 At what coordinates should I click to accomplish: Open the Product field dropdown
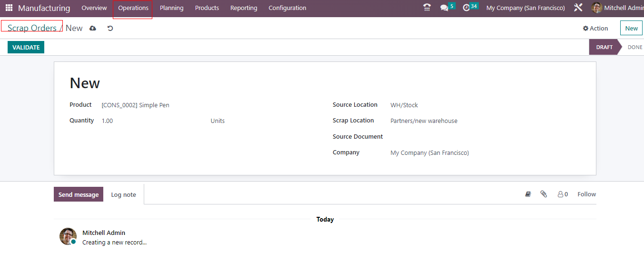pos(152,105)
